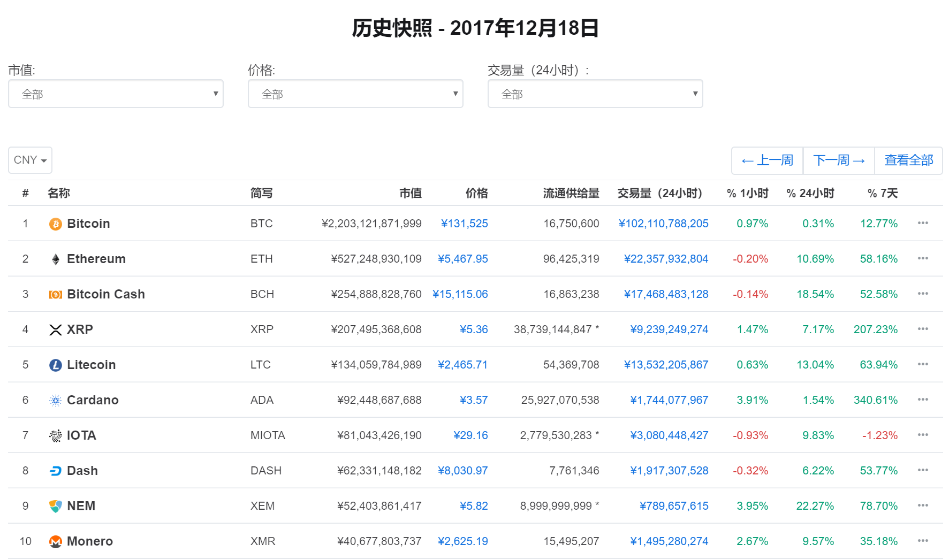Open the CNY currency selector
Image resolution: width=949 pixels, height=560 pixels.
(x=29, y=160)
